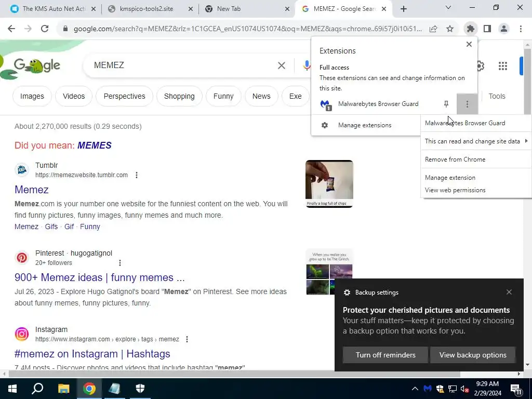The width and height of the screenshot is (532, 399).
Task: Select Manage extension menu entry
Action: tap(476, 178)
